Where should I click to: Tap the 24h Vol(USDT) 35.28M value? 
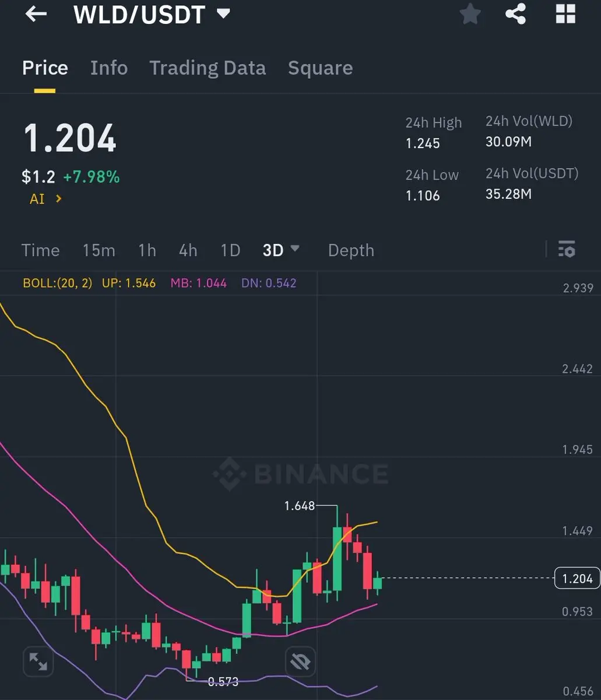click(x=508, y=194)
